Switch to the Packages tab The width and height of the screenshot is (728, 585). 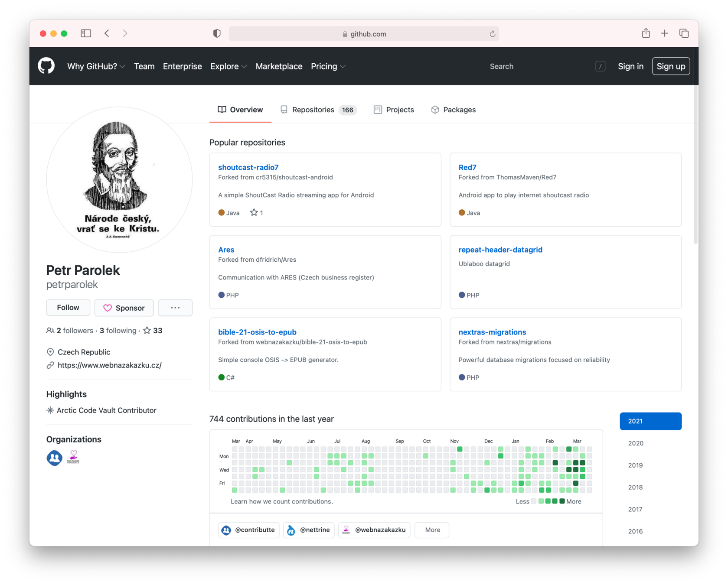tap(453, 110)
